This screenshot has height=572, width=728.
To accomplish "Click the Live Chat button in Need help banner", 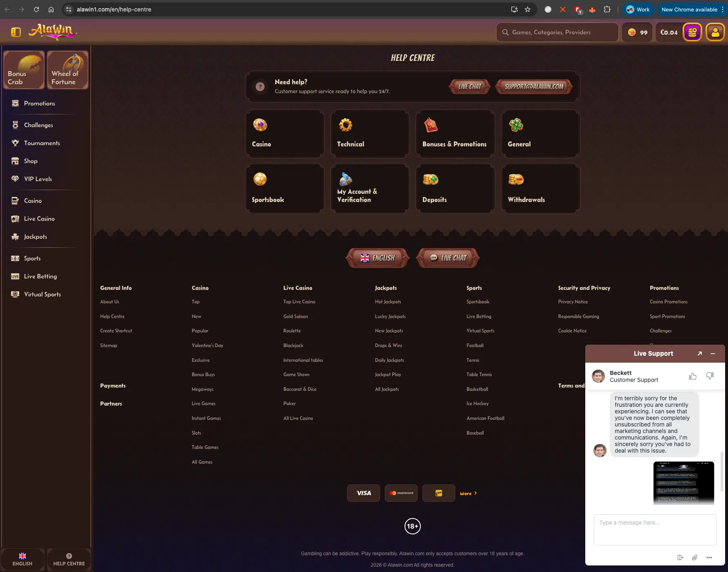I will [470, 87].
